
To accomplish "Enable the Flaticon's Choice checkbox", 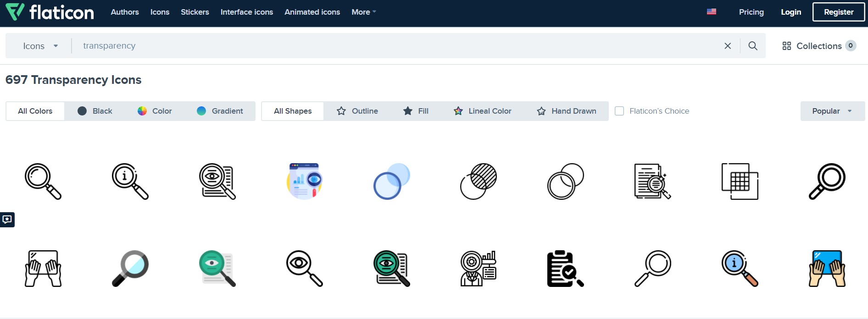I will [x=619, y=111].
